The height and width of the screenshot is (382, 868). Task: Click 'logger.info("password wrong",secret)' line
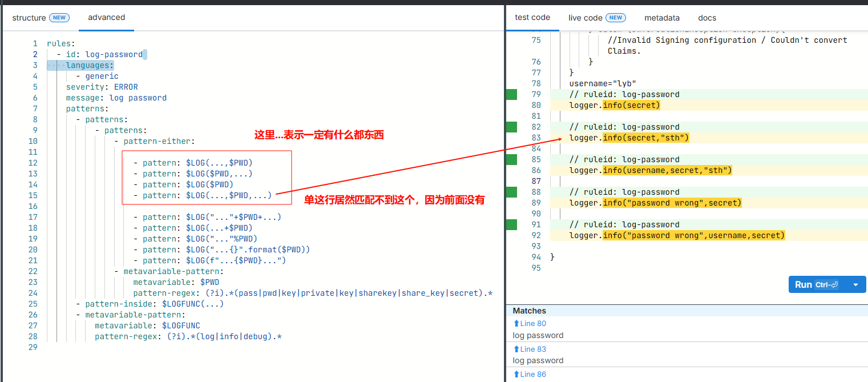655,203
